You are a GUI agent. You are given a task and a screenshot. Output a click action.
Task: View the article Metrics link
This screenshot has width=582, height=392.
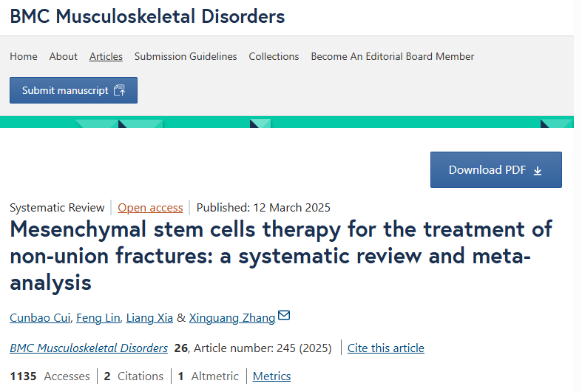click(x=271, y=376)
